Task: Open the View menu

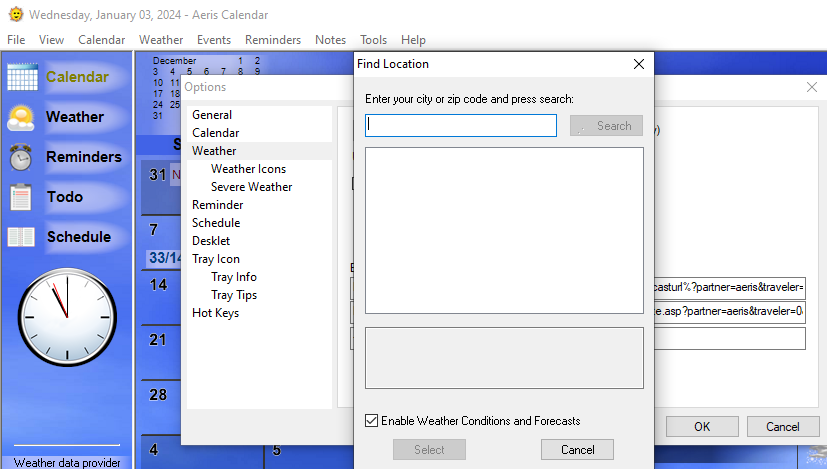Action: (x=51, y=40)
